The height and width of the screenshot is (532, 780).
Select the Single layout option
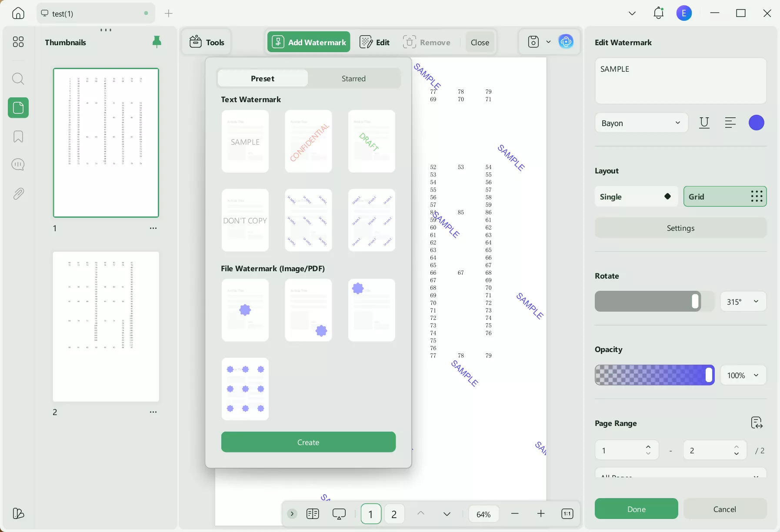(x=636, y=197)
